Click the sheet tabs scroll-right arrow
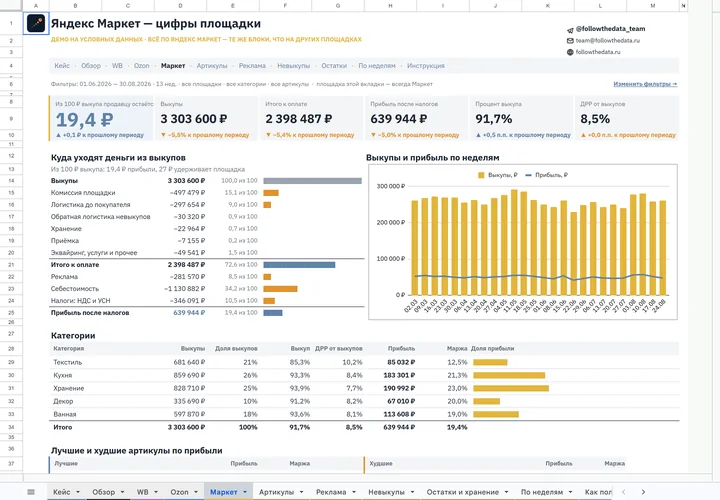 [x=643, y=492]
